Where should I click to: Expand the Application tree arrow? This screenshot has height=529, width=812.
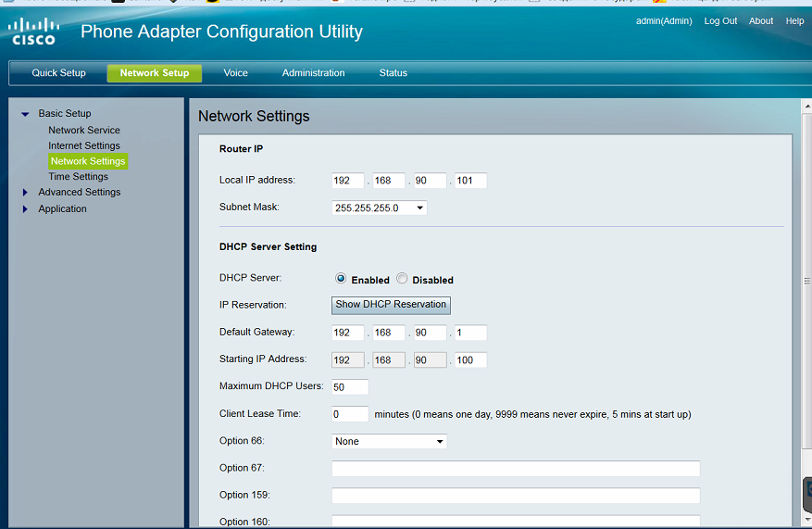(x=25, y=209)
